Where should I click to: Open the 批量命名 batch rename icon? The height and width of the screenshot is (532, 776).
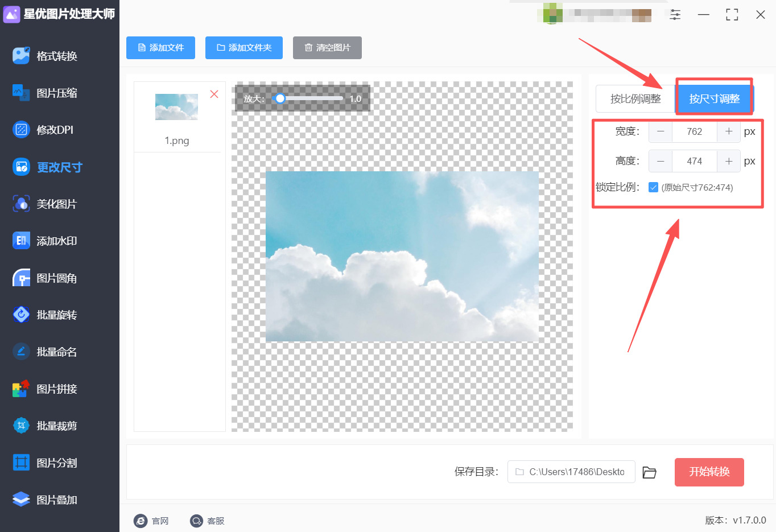(x=21, y=352)
